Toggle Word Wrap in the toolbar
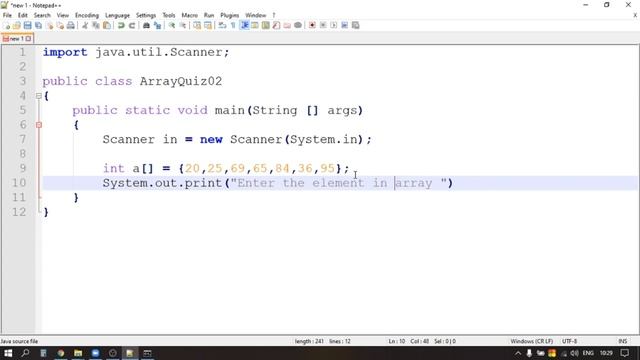This screenshot has width=640, height=360. pyautogui.click(x=222, y=25)
